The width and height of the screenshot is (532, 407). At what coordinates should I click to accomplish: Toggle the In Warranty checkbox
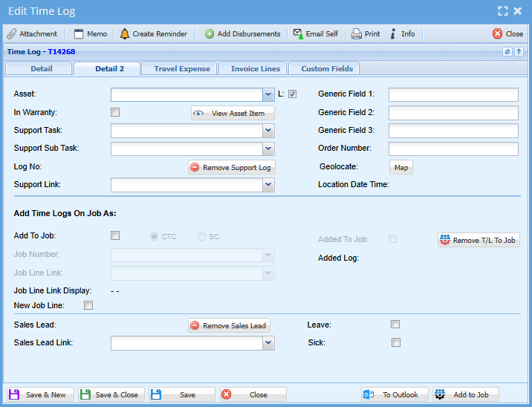(x=115, y=112)
